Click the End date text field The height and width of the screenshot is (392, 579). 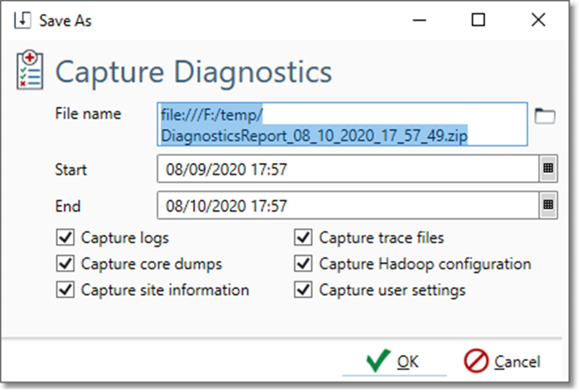347,203
